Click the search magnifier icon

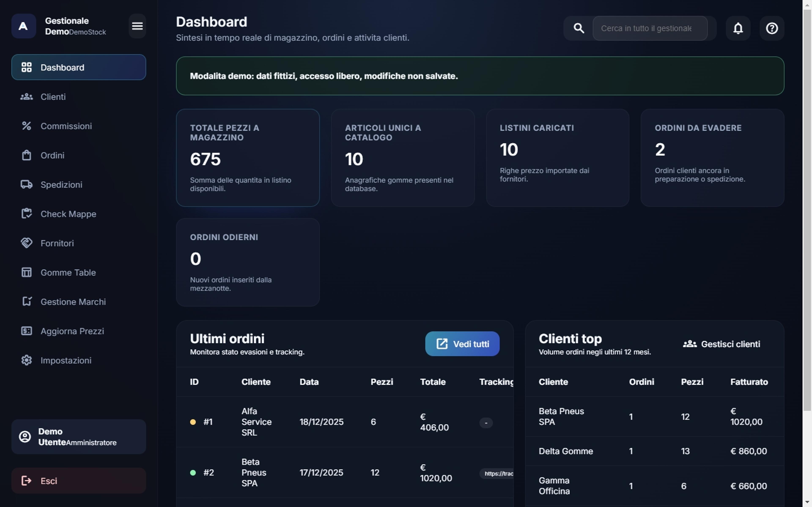point(579,28)
